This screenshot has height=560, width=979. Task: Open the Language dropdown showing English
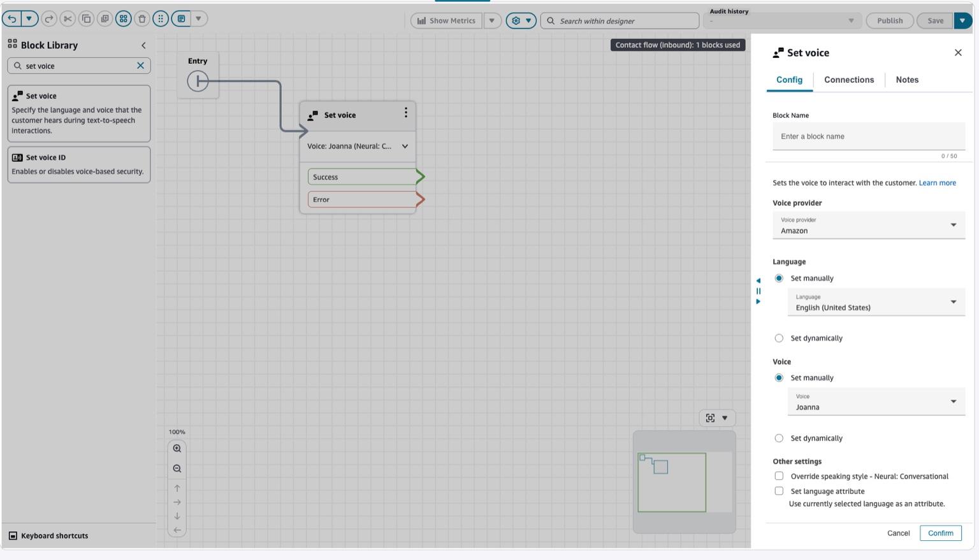tap(876, 303)
